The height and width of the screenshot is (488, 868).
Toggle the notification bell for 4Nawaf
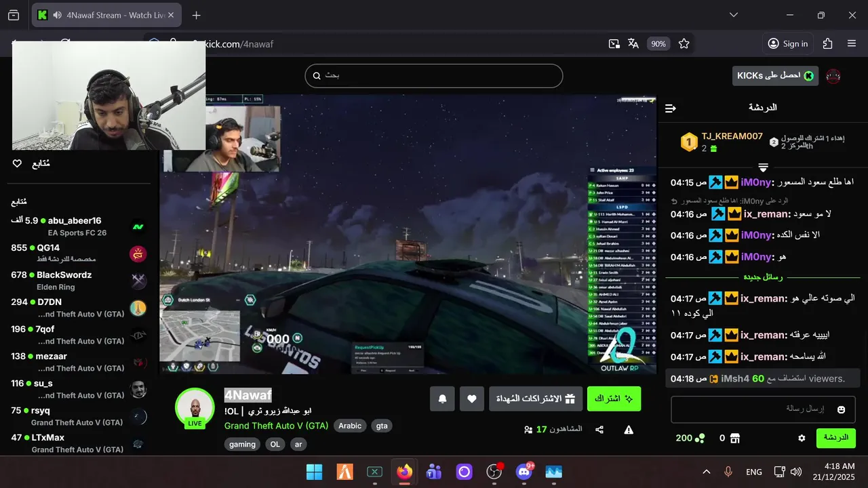pyautogui.click(x=442, y=399)
